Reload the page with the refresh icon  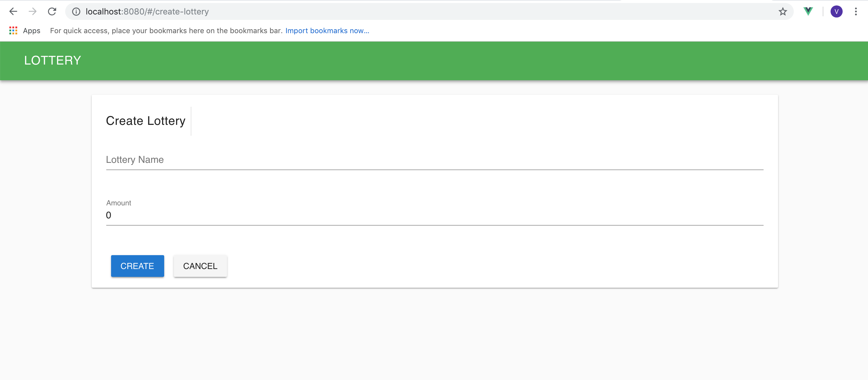52,11
